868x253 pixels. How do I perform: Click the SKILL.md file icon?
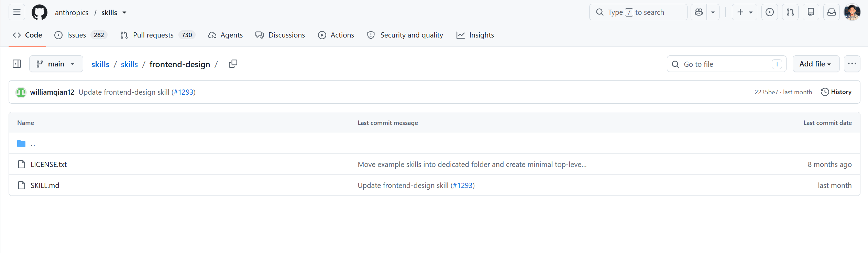[21, 185]
